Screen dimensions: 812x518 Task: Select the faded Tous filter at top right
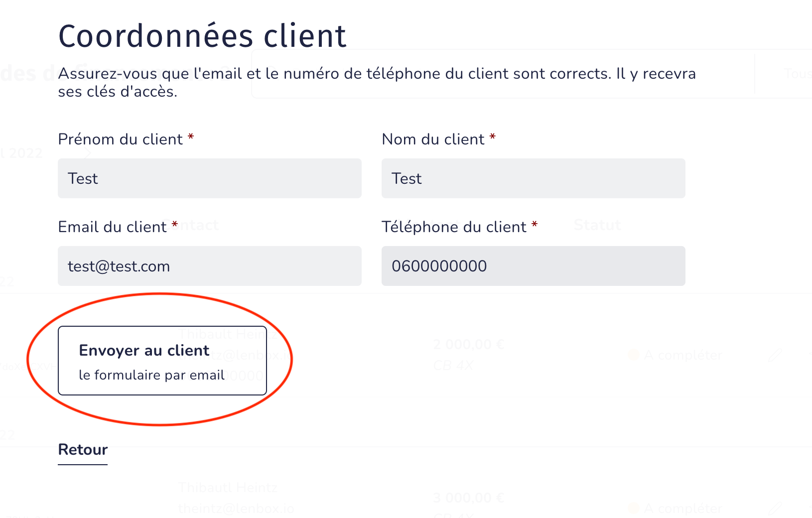[797, 74]
